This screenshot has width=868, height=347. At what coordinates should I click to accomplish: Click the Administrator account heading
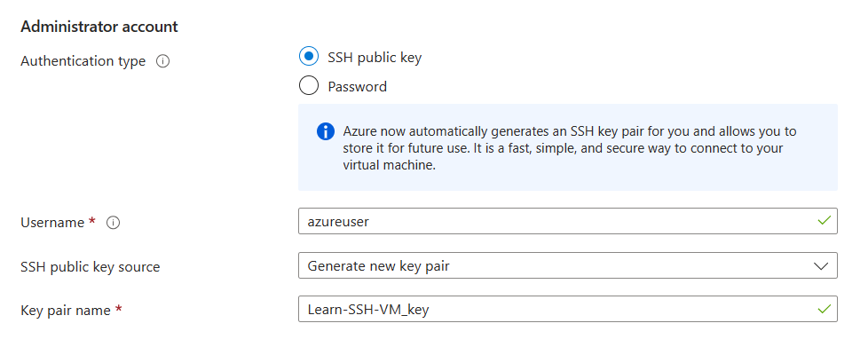99,27
